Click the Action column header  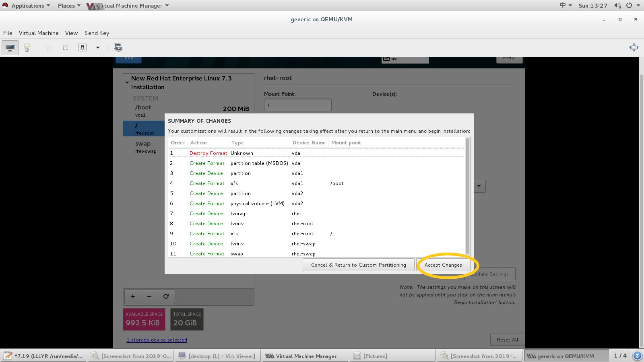coord(208,143)
